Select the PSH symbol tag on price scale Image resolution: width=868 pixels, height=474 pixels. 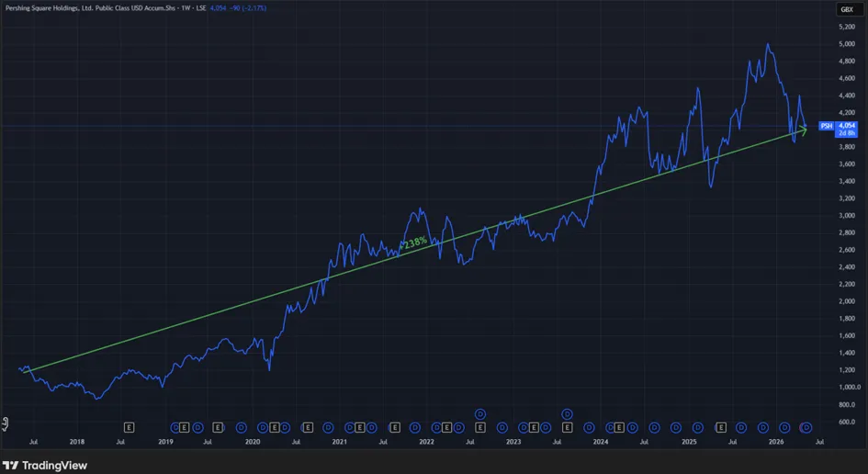coord(827,126)
